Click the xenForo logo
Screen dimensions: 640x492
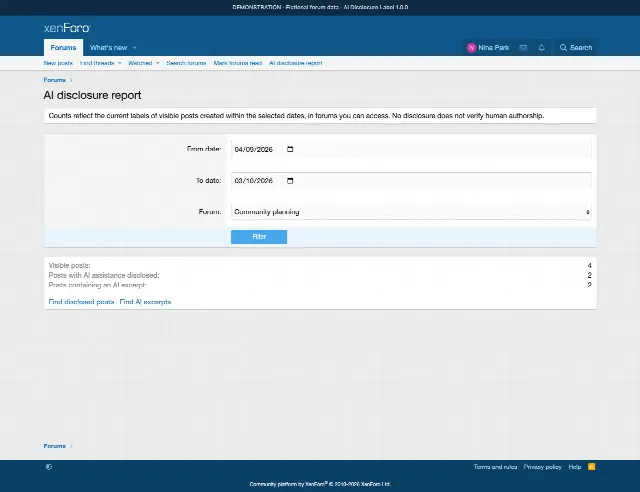67,28
